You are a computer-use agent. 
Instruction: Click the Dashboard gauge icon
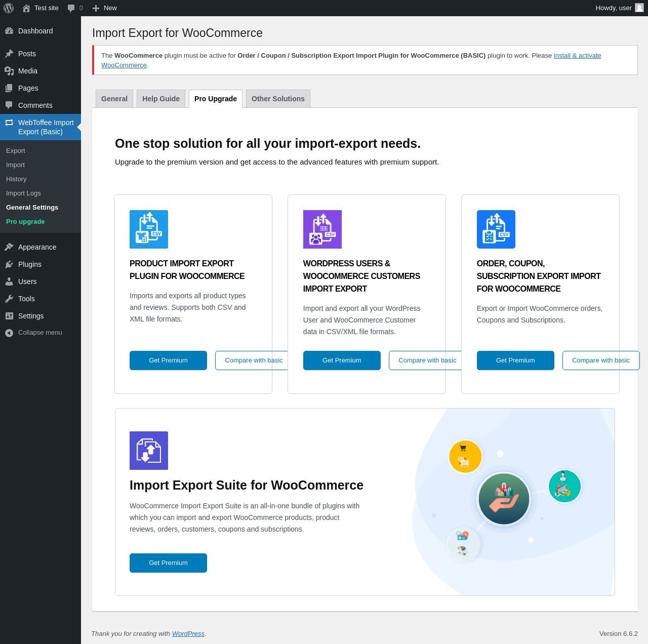tap(9, 31)
